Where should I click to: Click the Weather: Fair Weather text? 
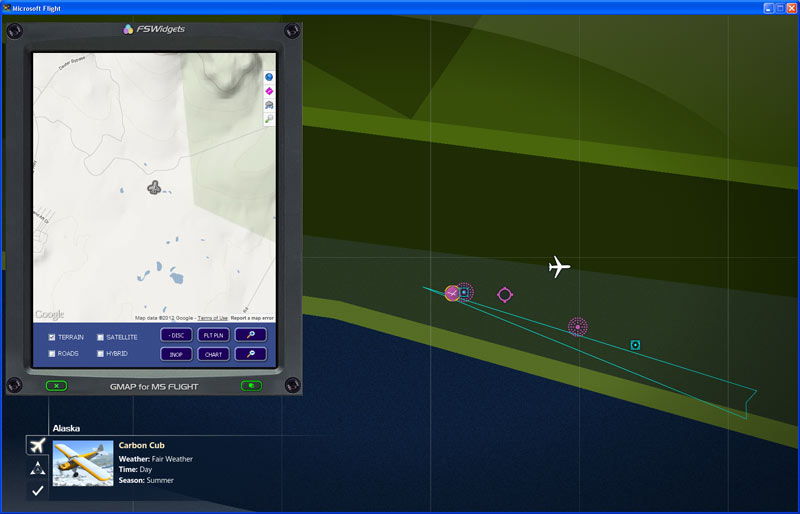[x=156, y=459]
